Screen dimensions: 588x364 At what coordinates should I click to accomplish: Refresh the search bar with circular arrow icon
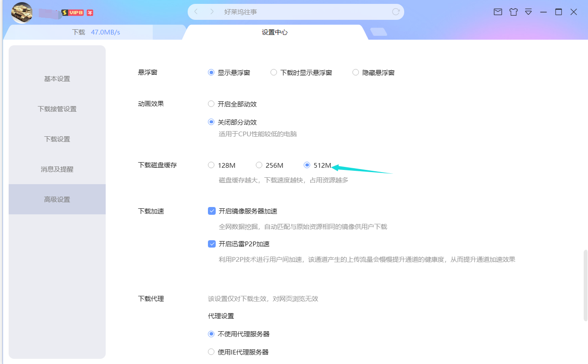[x=396, y=12]
